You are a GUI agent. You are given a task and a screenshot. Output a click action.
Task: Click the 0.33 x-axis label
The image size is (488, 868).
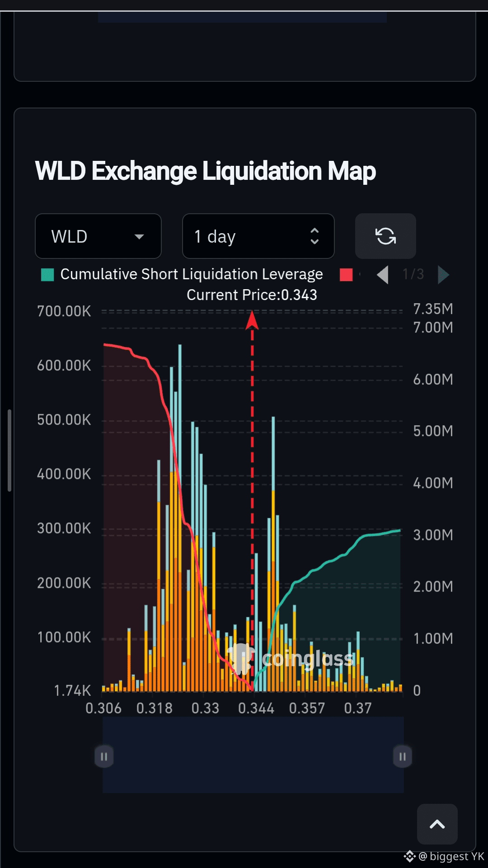(205, 708)
